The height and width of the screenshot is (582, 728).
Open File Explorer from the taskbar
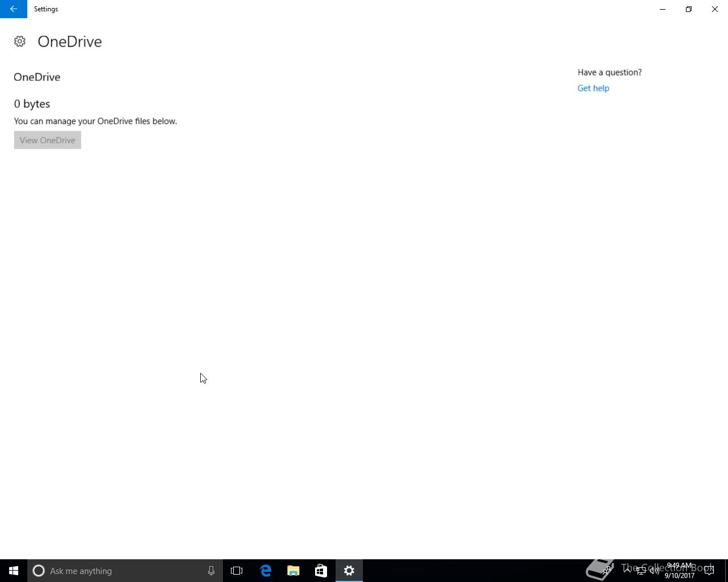[x=293, y=571]
